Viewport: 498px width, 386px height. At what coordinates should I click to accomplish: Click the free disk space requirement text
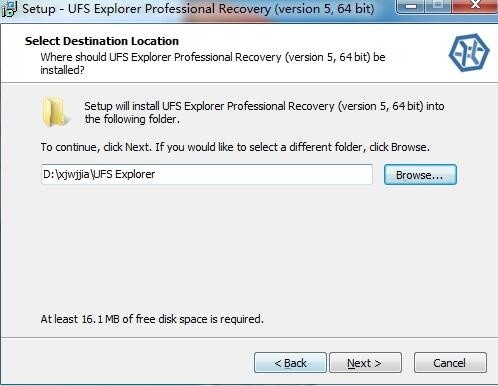(152, 319)
